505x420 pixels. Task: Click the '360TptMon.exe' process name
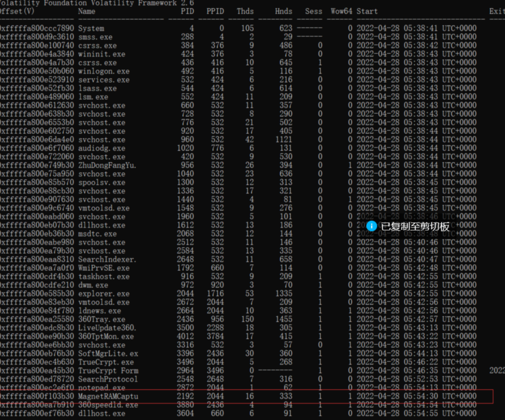click(106, 336)
